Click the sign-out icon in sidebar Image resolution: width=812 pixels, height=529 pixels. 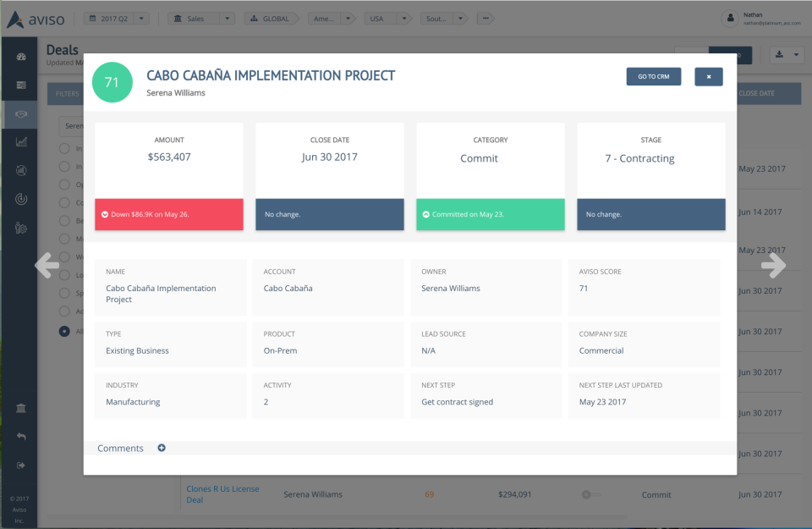coord(21,466)
